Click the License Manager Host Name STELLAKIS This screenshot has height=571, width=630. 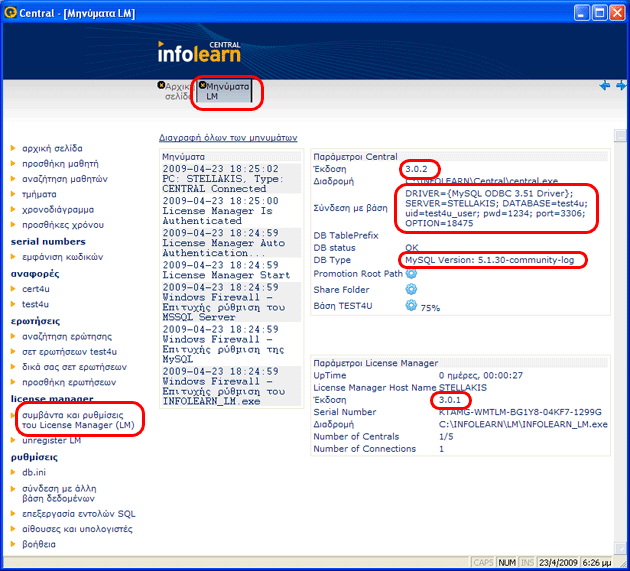(462, 388)
